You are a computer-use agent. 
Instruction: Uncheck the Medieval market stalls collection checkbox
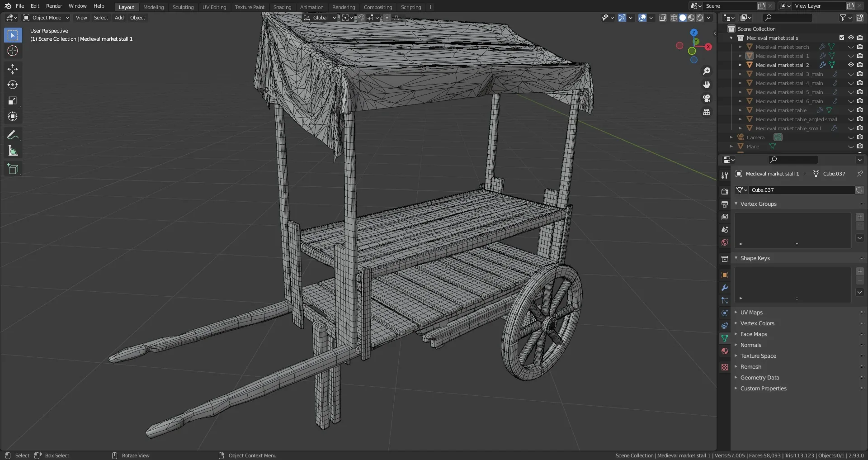841,38
